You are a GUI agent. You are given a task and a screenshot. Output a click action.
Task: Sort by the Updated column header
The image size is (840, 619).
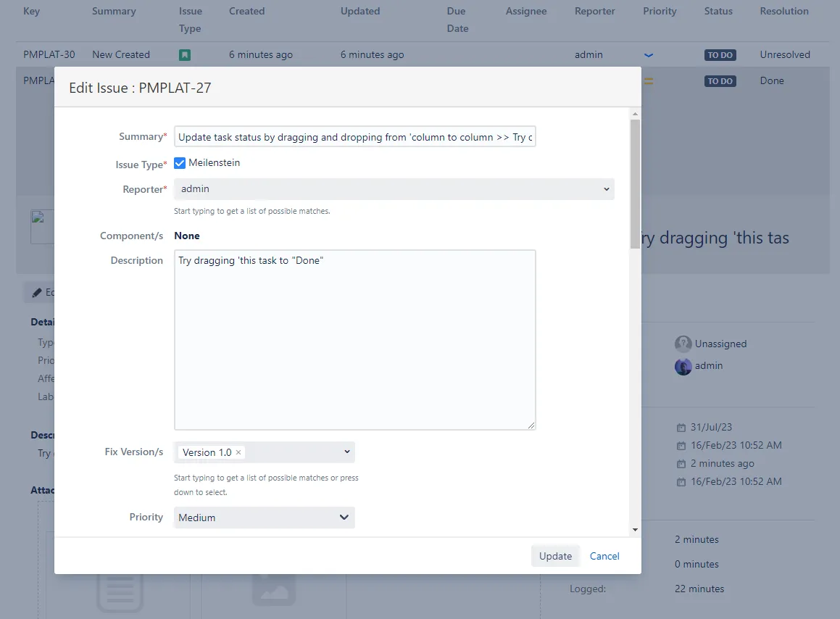click(x=360, y=12)
